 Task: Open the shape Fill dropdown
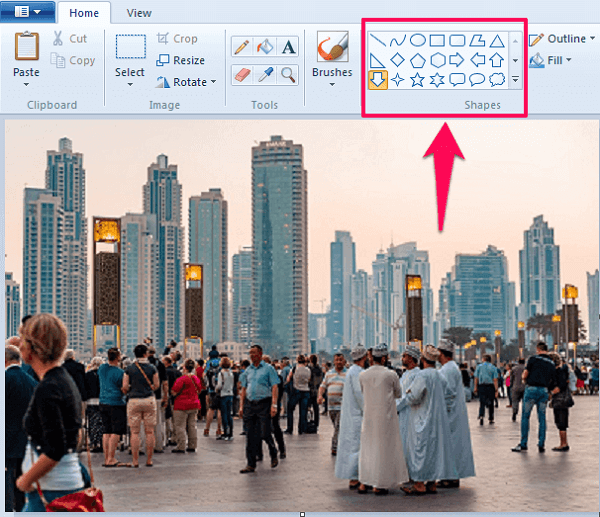[x=551, y=60]
